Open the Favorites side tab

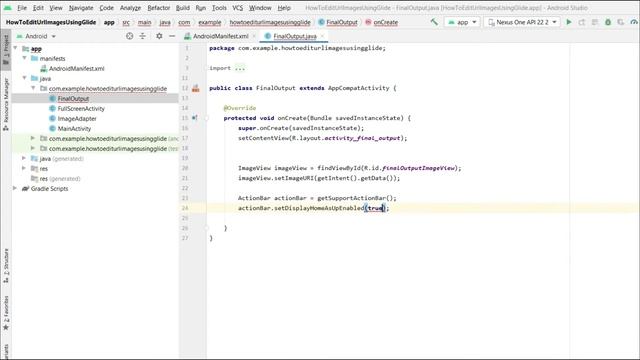(x=6, y=313)
